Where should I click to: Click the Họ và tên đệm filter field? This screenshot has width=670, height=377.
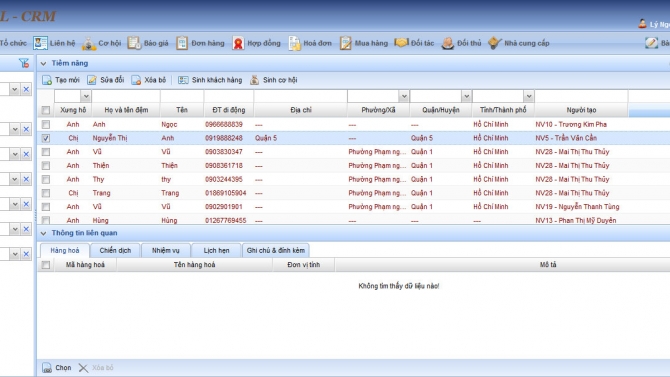tap(126, 96)
